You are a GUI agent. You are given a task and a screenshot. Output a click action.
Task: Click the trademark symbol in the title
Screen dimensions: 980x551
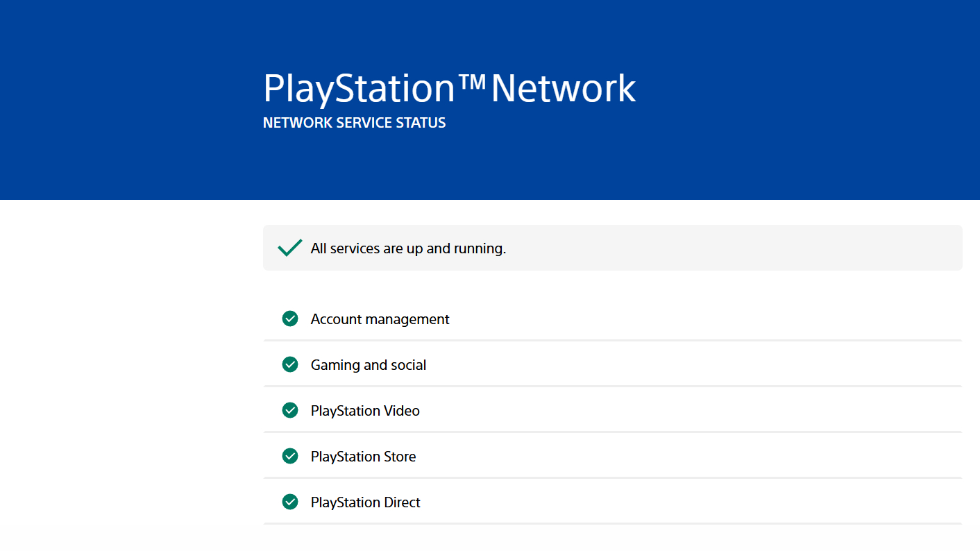pos(473,80)
